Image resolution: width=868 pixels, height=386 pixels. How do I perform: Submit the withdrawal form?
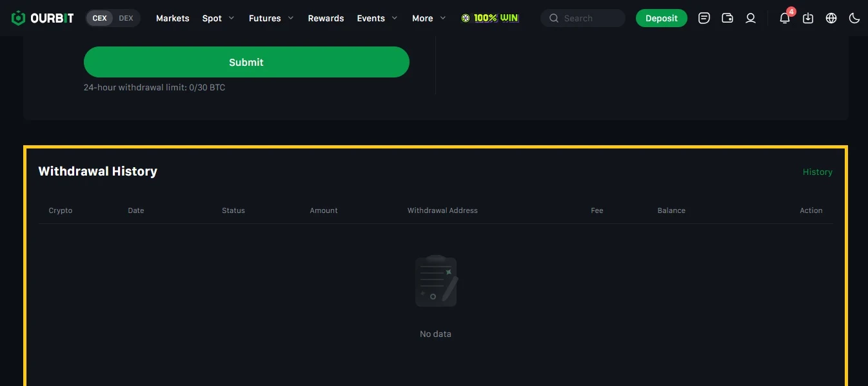pos(246,62)
